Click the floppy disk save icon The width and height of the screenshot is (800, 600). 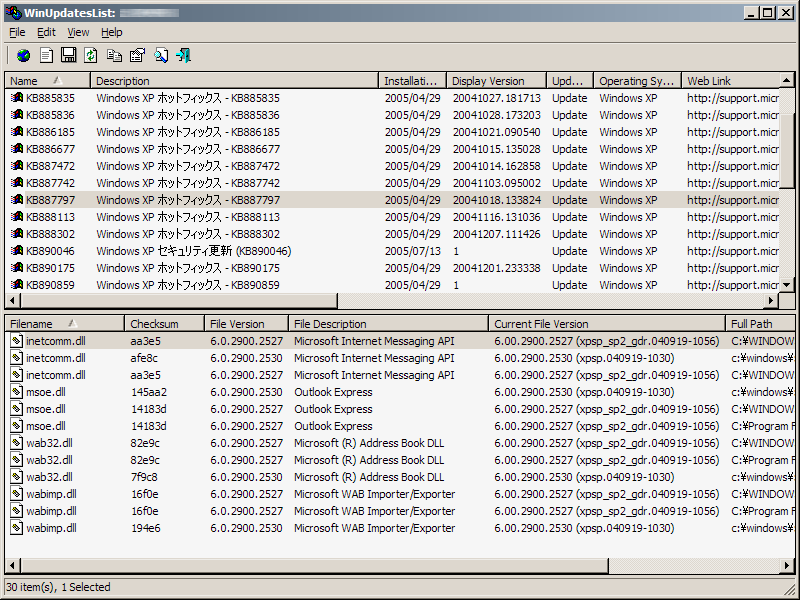point(69,55)
